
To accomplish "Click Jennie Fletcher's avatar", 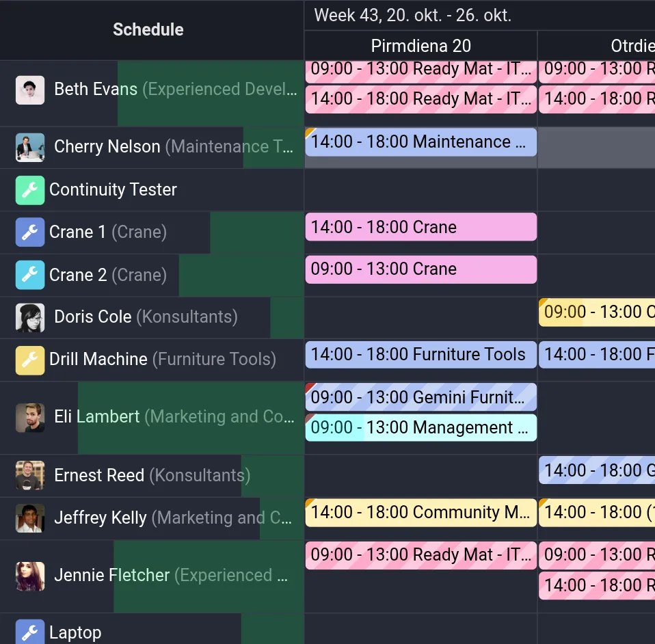I will click(x=30, y=576).
